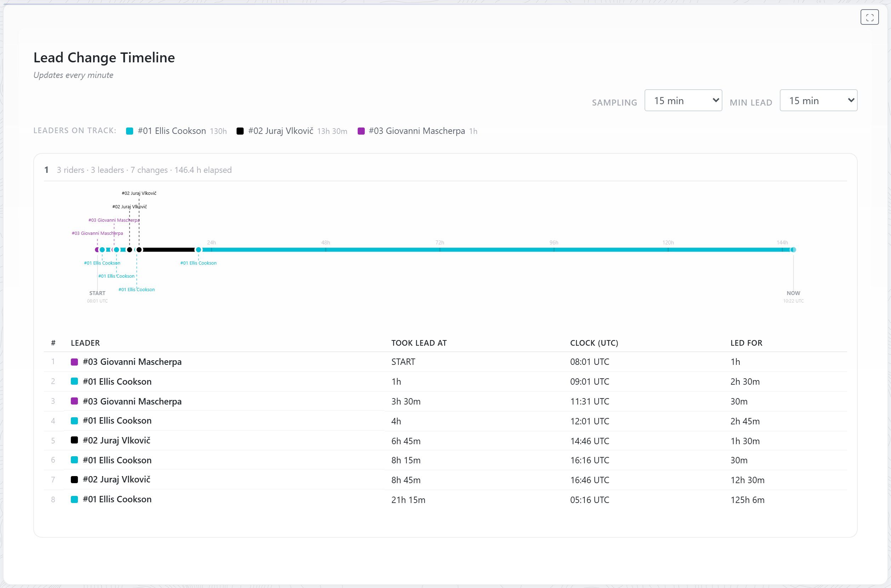
Task: Click the fullscreen expand icon
Action: click(869, 17)
